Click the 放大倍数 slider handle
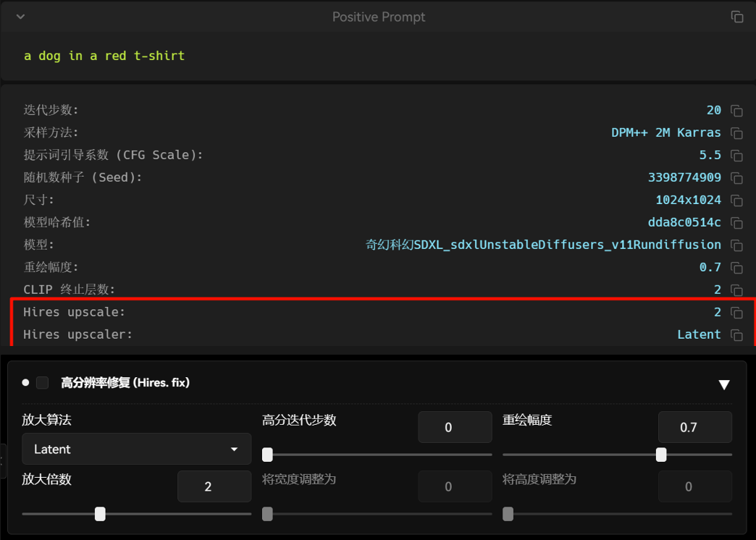The width and height of the screenshot is (756, 540). point(100,514)
